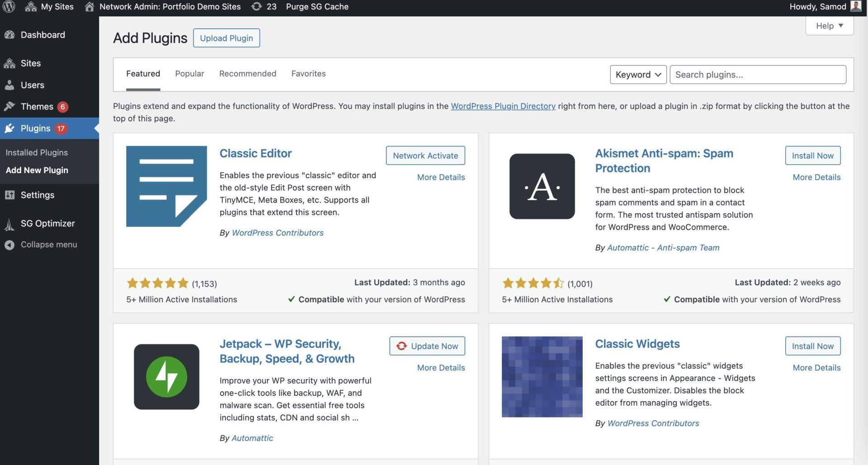The width and height of the screenshot is (868, 465).
Task: Network Activate the Classic Editor plugin
Action: (425, 156)
